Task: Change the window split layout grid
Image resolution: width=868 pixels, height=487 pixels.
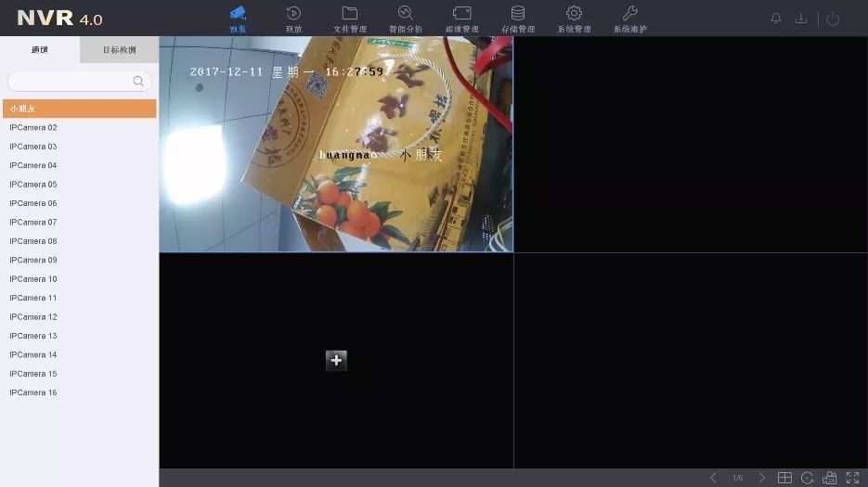Action: click(784, 478)
